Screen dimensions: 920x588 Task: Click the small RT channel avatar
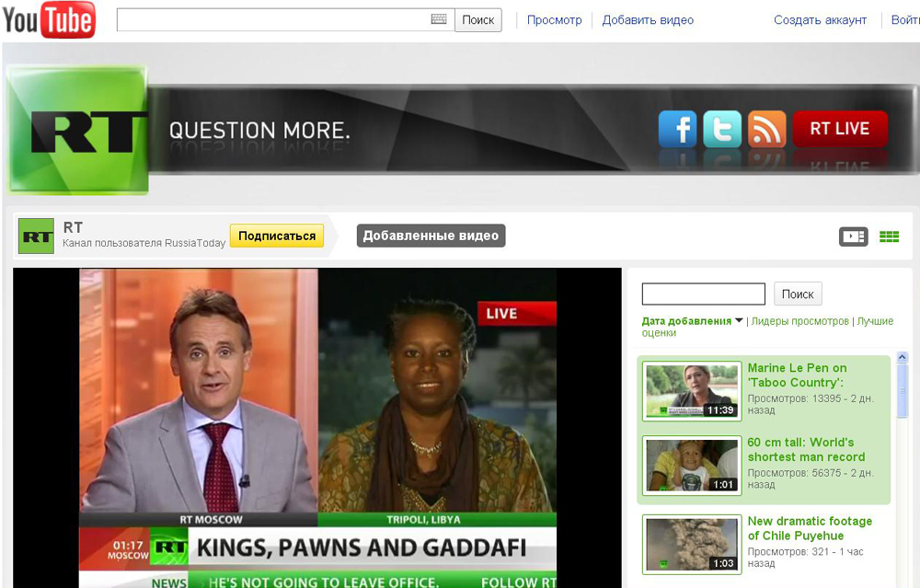coord(37,236)
